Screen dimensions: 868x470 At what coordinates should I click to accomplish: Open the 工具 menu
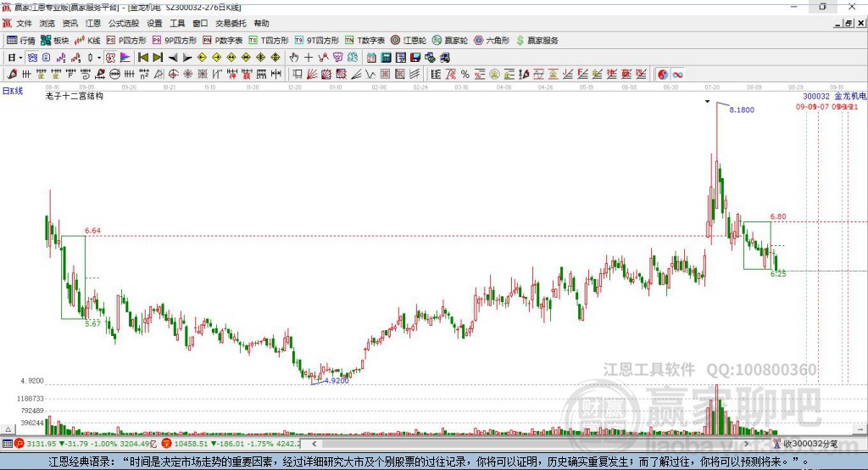pos(177,23)
